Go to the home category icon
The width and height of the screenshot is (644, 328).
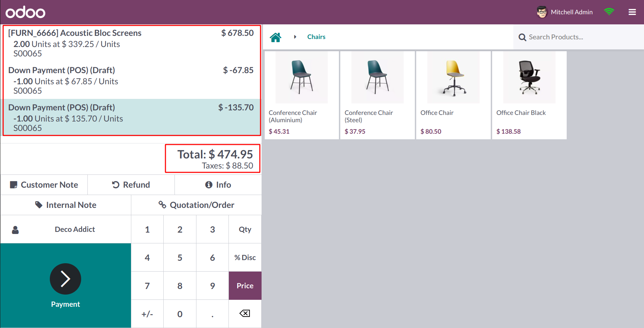[x=275, y=37]
